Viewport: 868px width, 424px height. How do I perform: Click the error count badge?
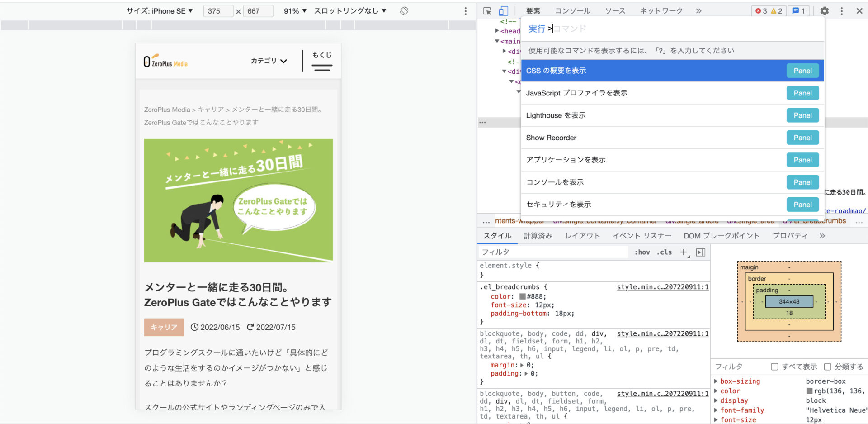coord(761,11)
